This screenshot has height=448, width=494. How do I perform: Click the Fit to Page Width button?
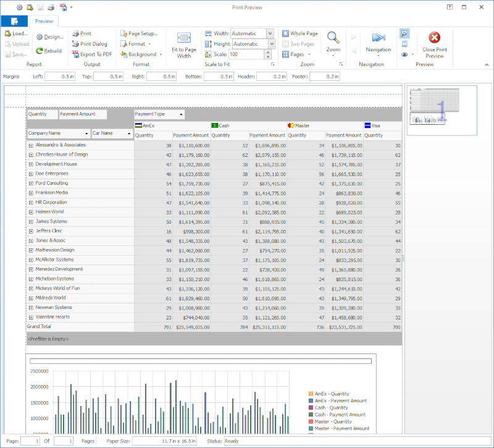183,44
